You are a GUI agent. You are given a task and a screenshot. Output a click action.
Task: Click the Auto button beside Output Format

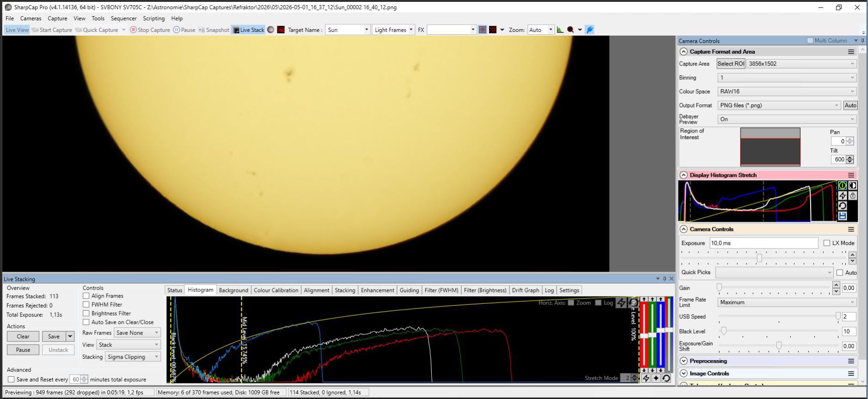coord(850,105)
